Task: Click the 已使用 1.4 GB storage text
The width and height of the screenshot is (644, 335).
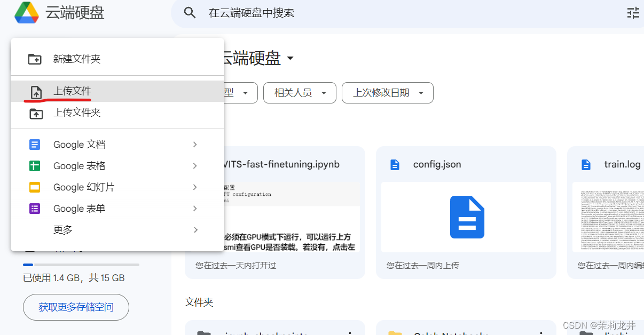Action: pyautogui.click(x=74, y=278)
